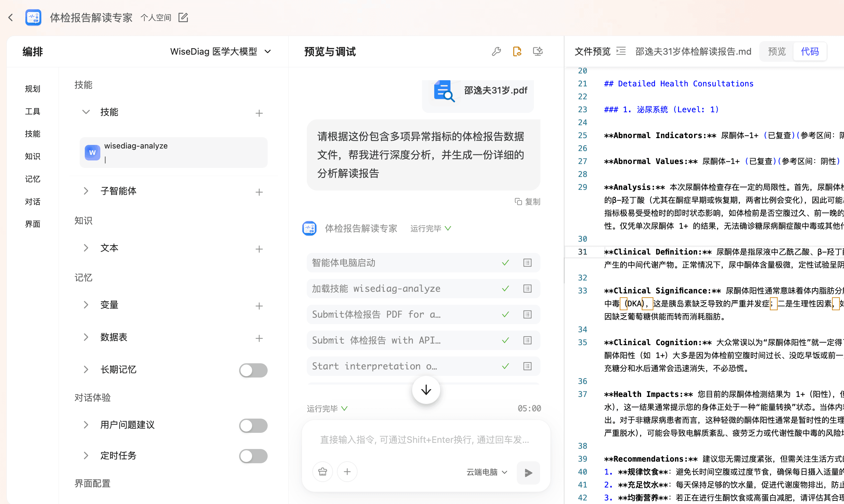This screenshot has height=504, width=844.
Task: Expand 运行完毕 status next to agent name
Action: pos(430,229)
